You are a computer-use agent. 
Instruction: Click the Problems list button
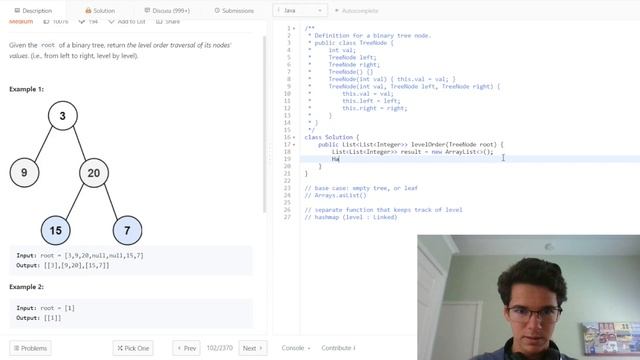(x=30, y=348)
